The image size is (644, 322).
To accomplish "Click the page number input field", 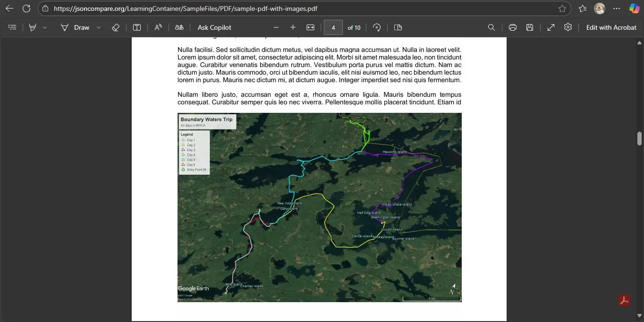I will tap(333, 27).
